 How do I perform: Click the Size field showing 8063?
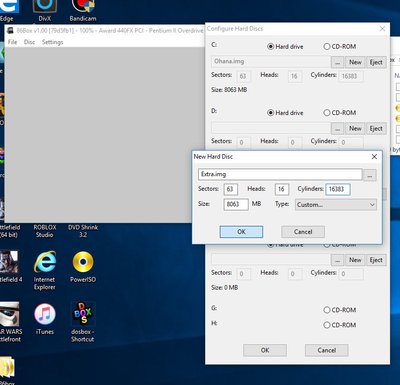pos(236,204)
